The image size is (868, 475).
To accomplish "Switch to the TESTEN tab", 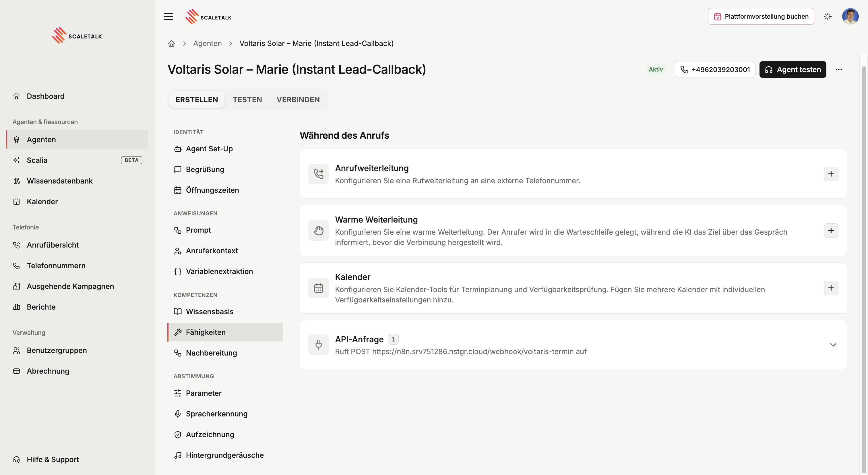I will click(x=247, y=99).
